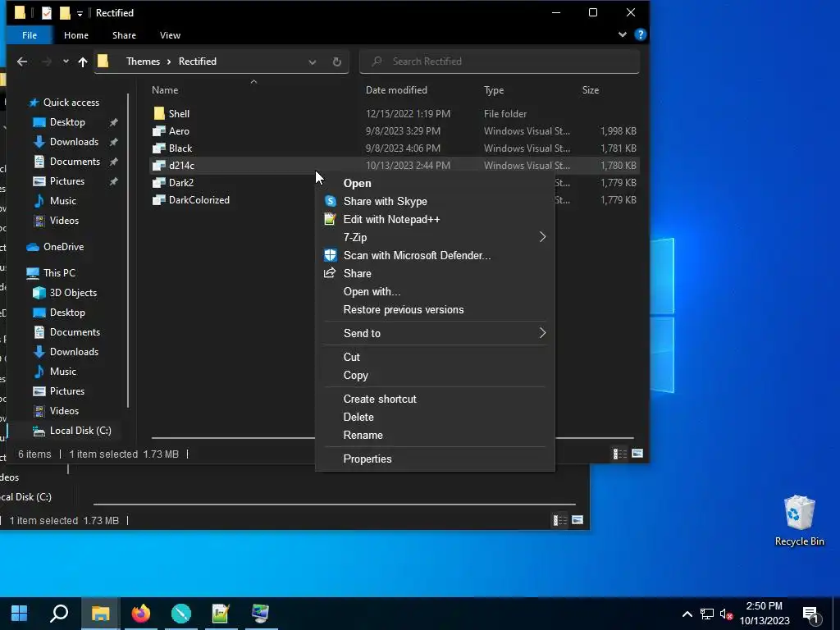Choose Create shortcut from context menu
The width and height of the screenshot is (840, 630).
435,399
